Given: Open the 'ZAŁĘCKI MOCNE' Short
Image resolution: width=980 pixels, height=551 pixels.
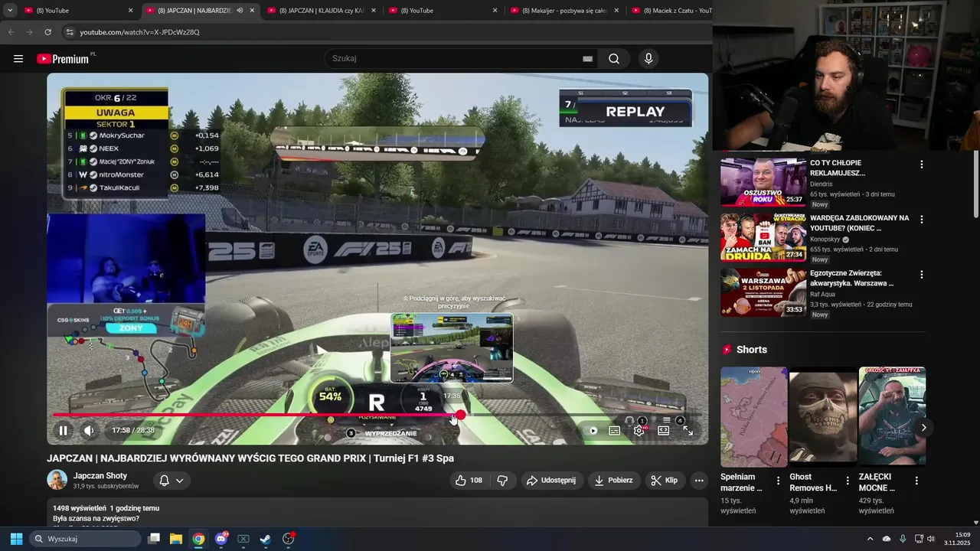Looking at the screenshot, I should click(892, 417).
